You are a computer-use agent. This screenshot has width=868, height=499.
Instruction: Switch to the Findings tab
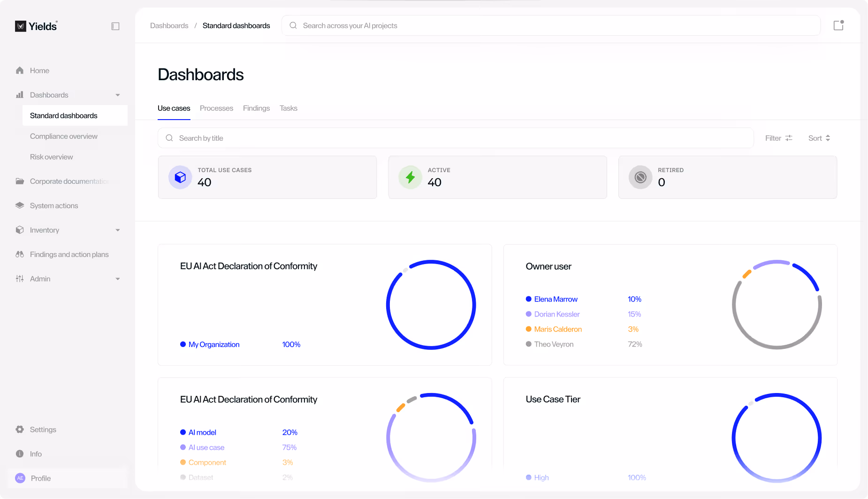click(256, 108)
